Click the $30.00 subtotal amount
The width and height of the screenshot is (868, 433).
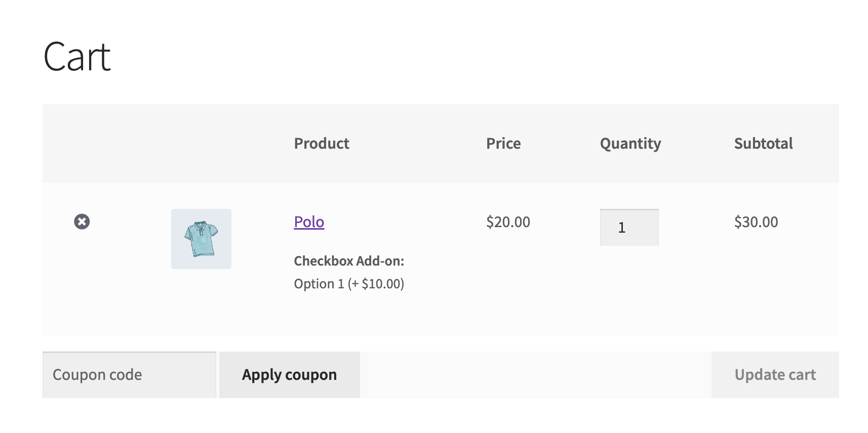pyautogui.click(x=756, y=222)
